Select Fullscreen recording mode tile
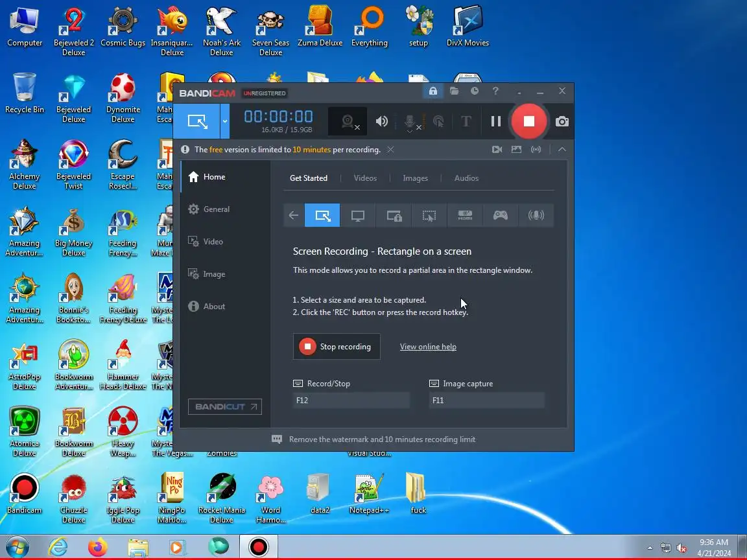Viewport: 747px width, 560px height. (358, 215)
